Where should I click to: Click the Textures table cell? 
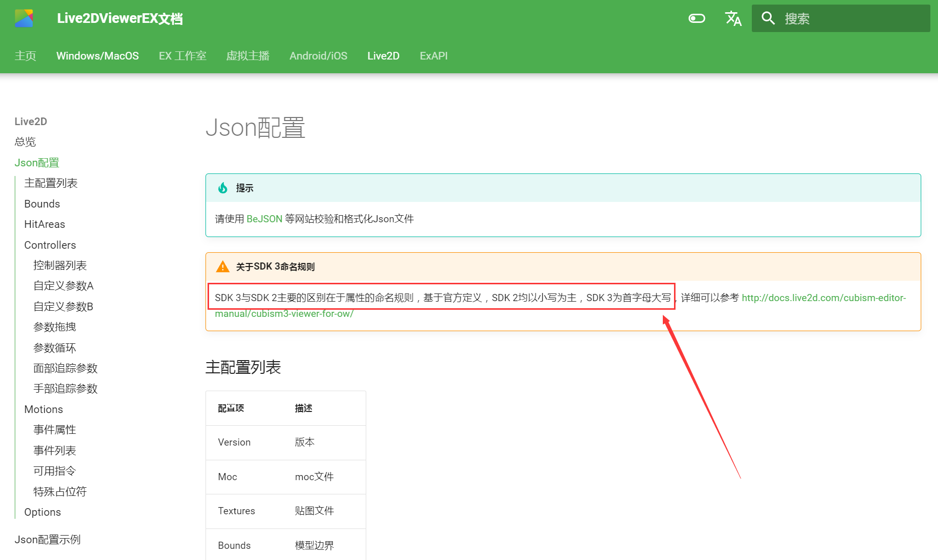click(237, 511)
